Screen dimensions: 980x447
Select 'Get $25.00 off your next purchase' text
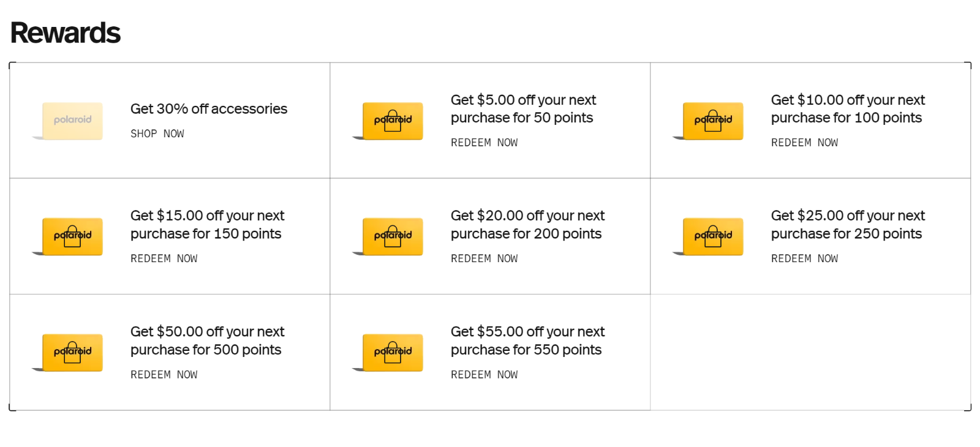[x=848, y=225]
